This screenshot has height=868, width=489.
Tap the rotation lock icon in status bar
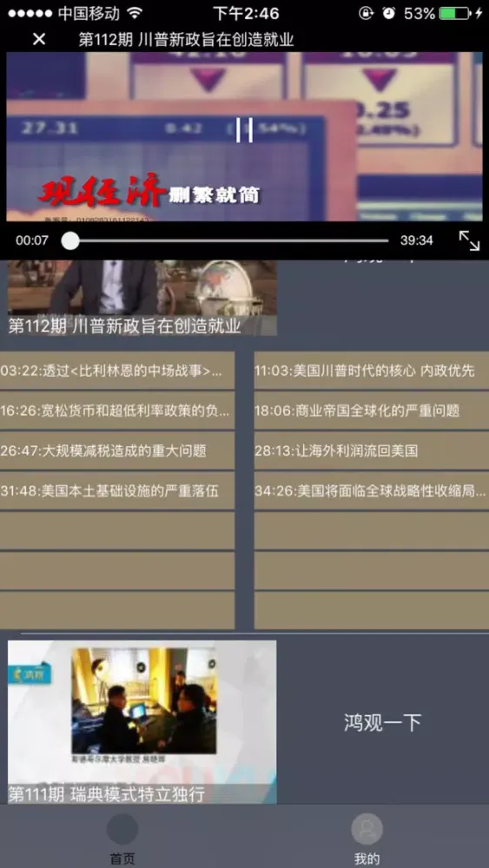(x=366, y=13)
